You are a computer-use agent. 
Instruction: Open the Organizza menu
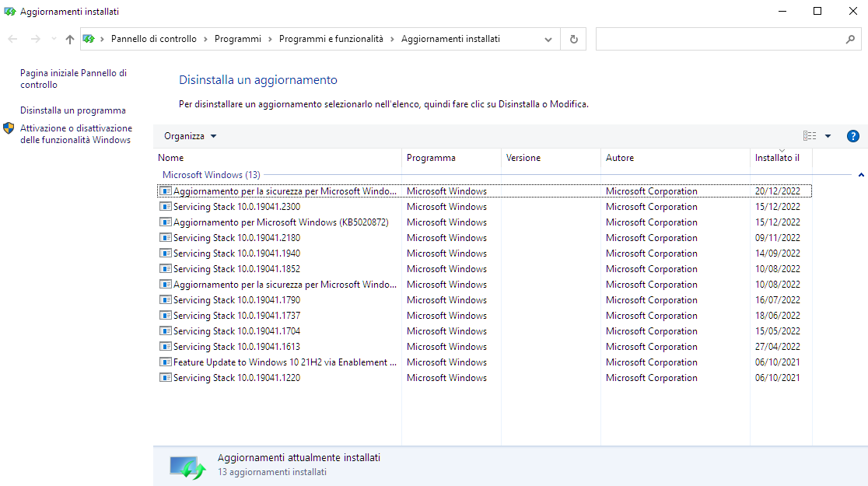point(190,136)
